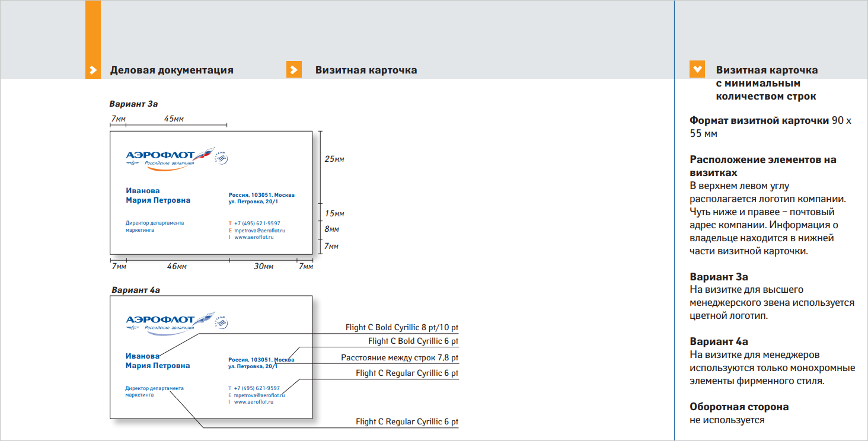The height and width of the screenshot is (441, 868).
Task: Open the Деловая документация section heading
Action: pyautogui.click(x=171, y=70)
